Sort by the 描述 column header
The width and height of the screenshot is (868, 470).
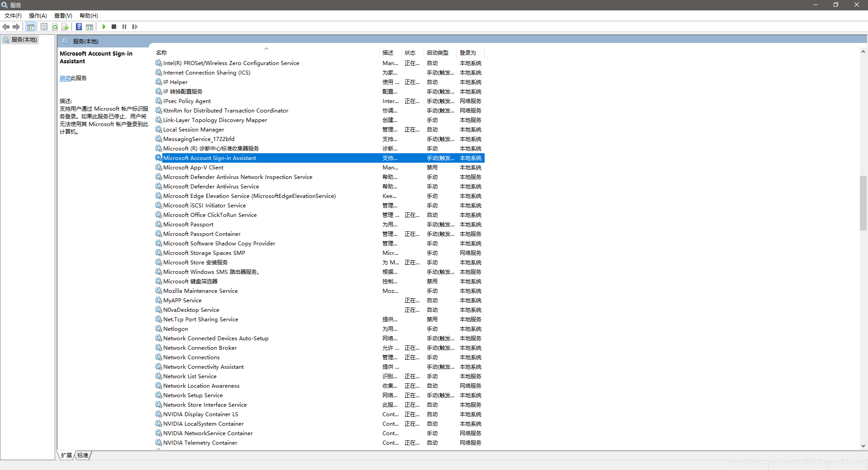390,53
